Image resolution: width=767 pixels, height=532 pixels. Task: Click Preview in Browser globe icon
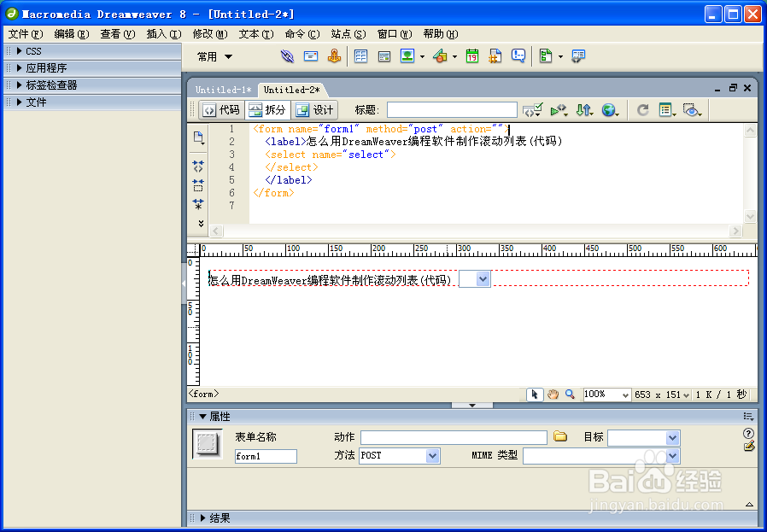(x=610, y=110)
